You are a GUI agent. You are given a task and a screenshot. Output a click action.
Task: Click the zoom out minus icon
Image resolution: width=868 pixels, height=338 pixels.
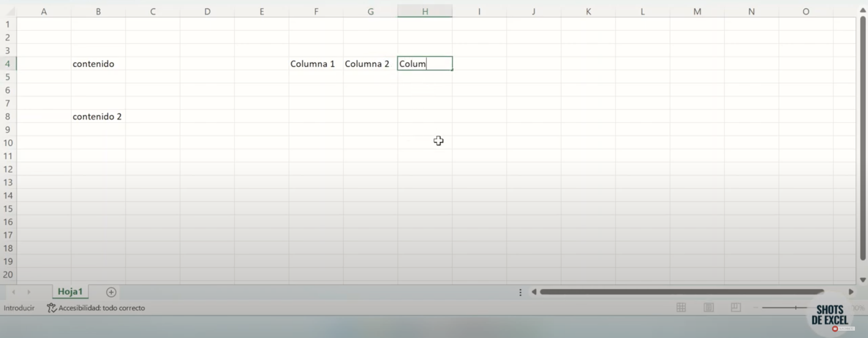755,307
